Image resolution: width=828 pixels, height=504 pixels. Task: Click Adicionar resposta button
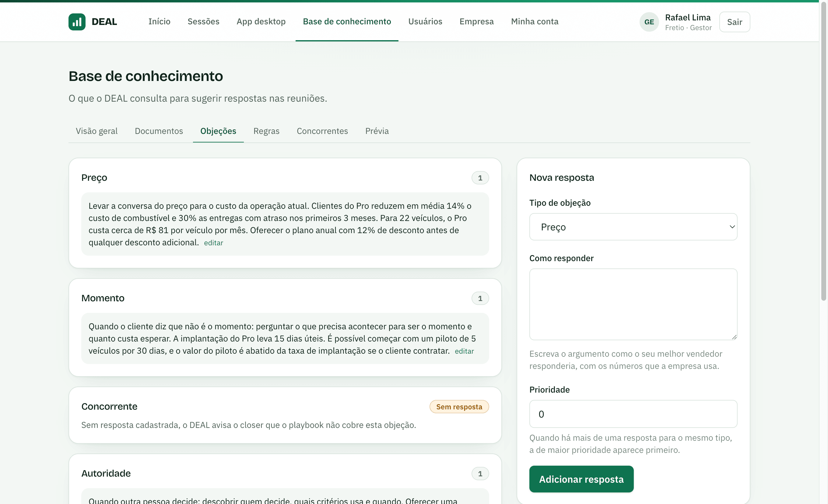click(x=581, y=479)
